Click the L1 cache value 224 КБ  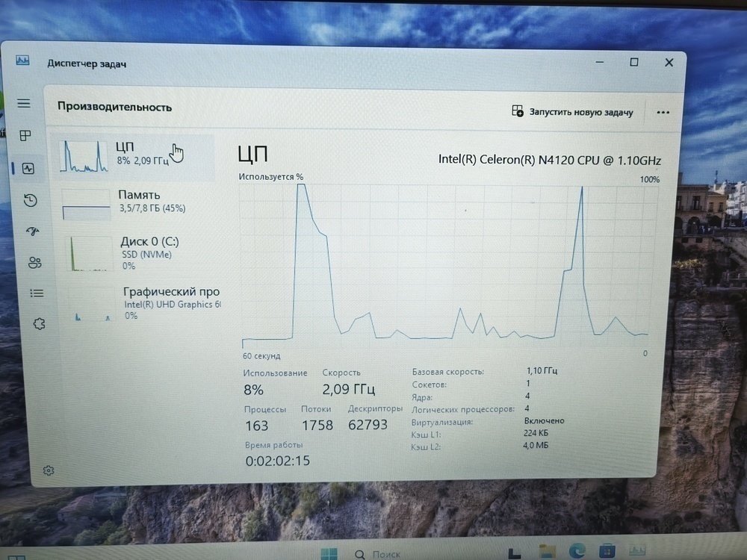pyautogui.click(x=536, y=433)
